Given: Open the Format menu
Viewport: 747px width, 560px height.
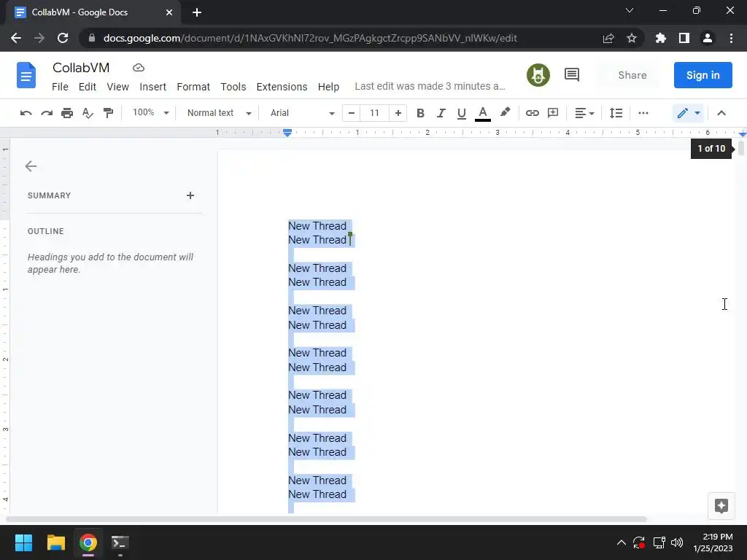Looking at the screenshot, I should tap(193, 87).
